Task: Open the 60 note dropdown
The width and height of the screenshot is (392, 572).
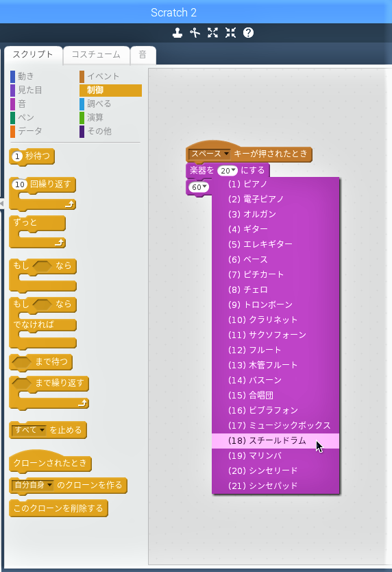Action: click(199, 187)
